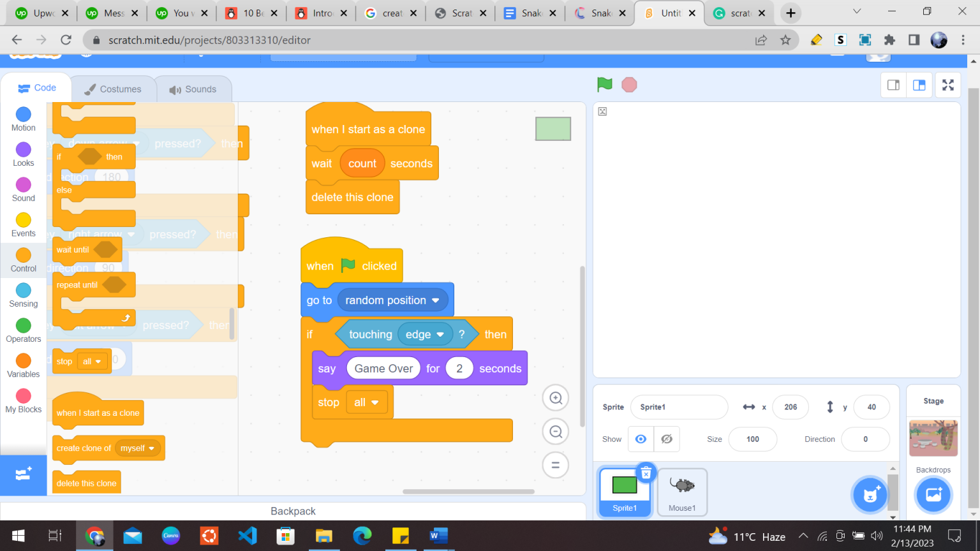Switch to the Costumes tab

point(114,89)
